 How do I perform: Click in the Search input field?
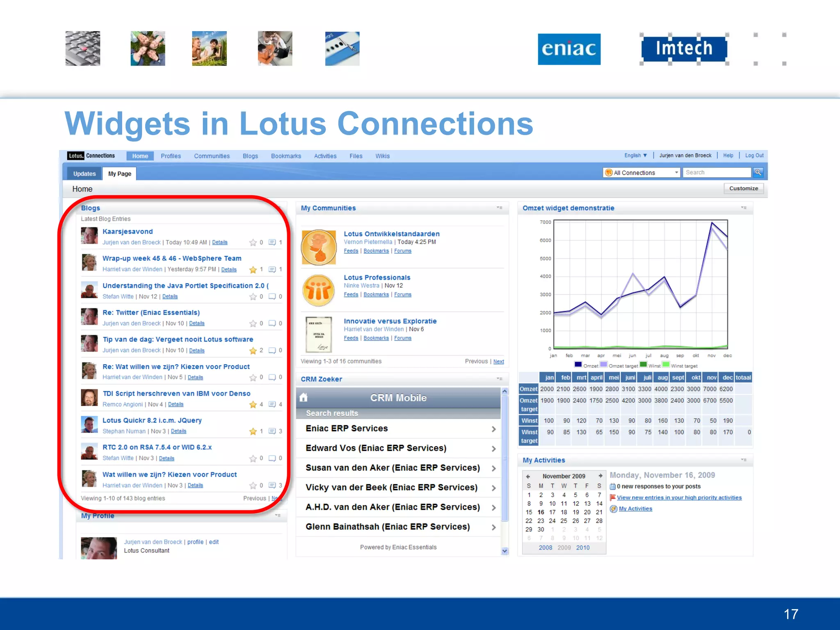click(717, 173)
